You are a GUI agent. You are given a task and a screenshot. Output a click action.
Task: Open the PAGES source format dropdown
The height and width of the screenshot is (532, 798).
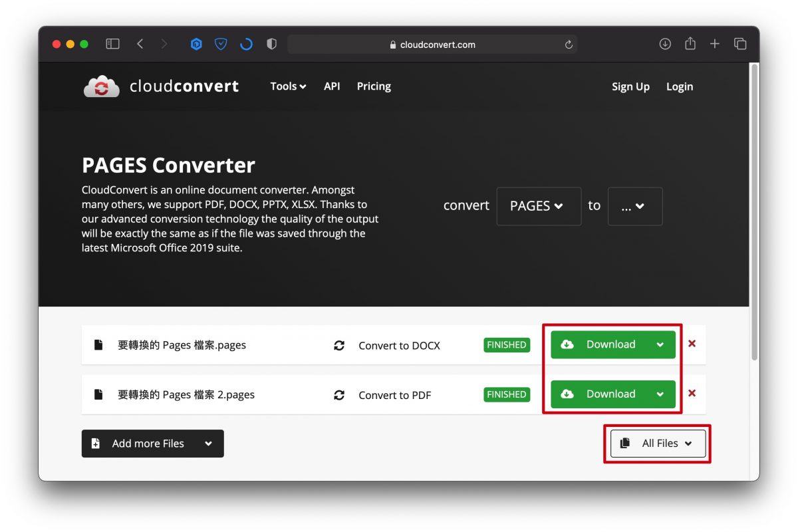click(539, 206)
